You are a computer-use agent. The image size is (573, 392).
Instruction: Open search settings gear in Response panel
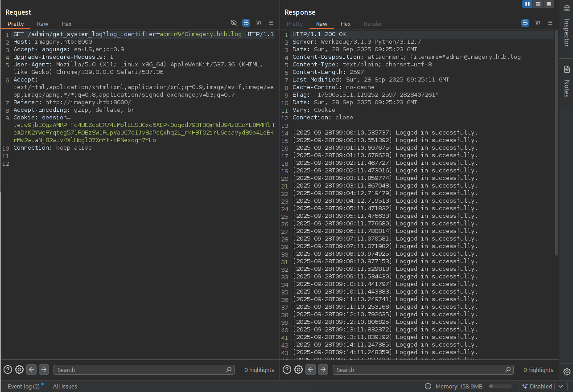(x=298, y=369)
